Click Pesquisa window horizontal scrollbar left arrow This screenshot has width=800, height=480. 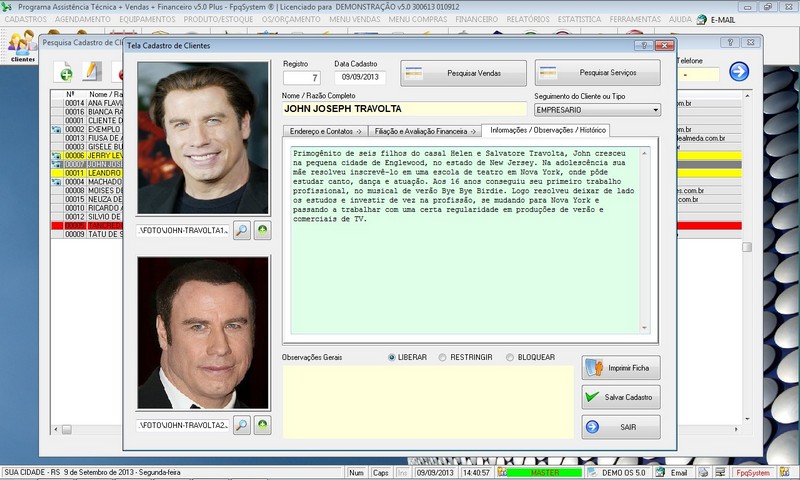(56, 430)
